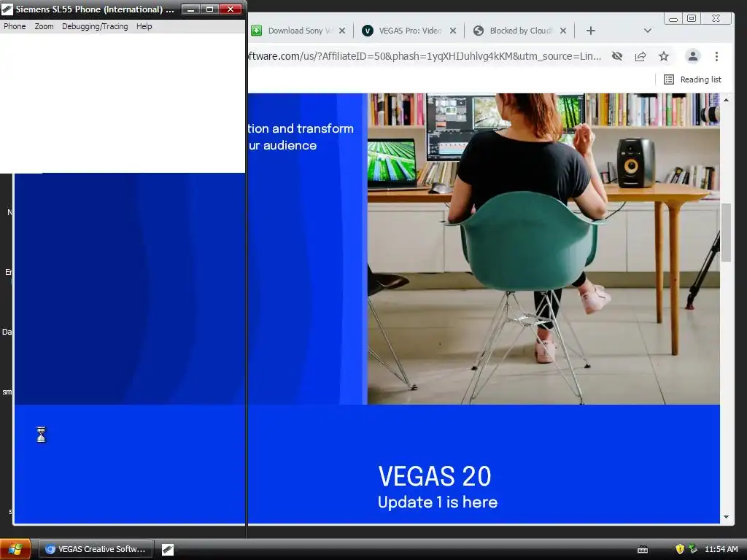
Task: Click the green download favicon on first tab
Action: click(x=256, y=31)
